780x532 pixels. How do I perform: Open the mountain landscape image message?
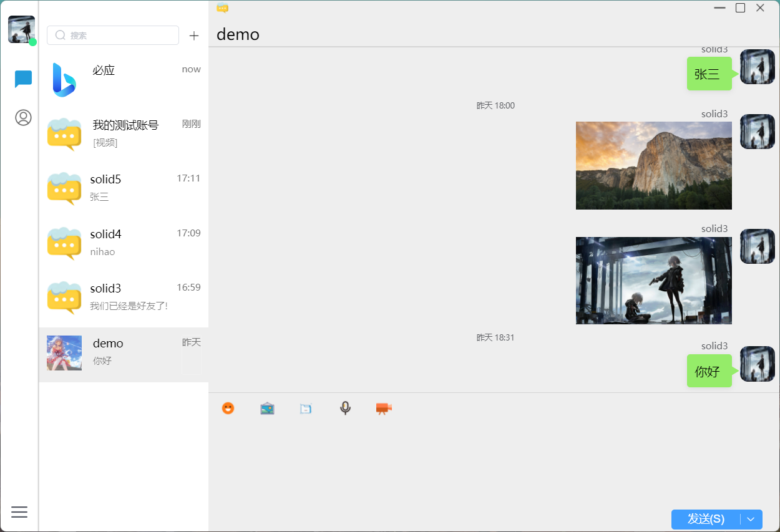point(653,165)
